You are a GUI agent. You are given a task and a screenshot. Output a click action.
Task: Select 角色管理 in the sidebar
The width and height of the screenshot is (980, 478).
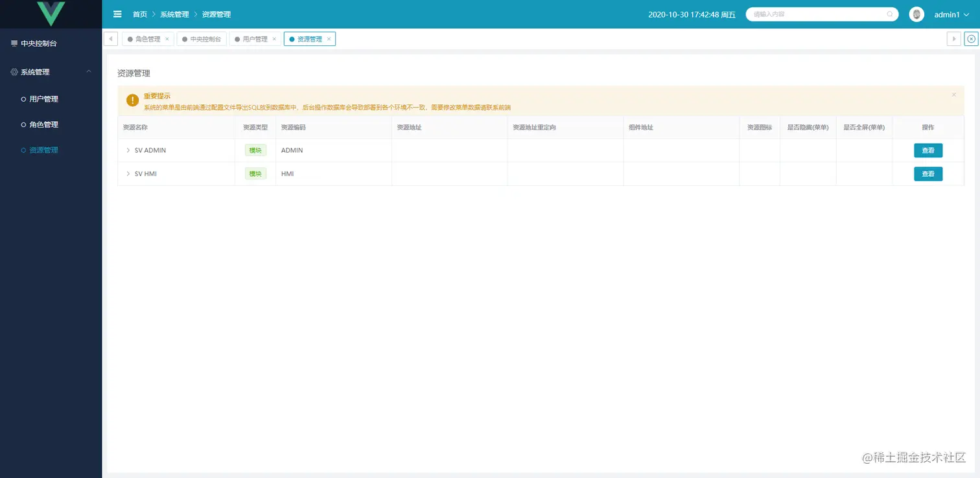(x=51, y=124)
